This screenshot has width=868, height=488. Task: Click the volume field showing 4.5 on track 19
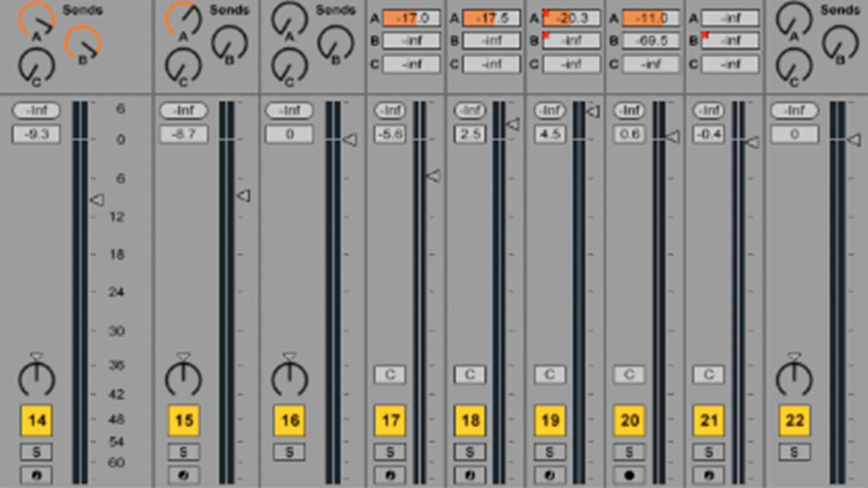coord(550,134)
